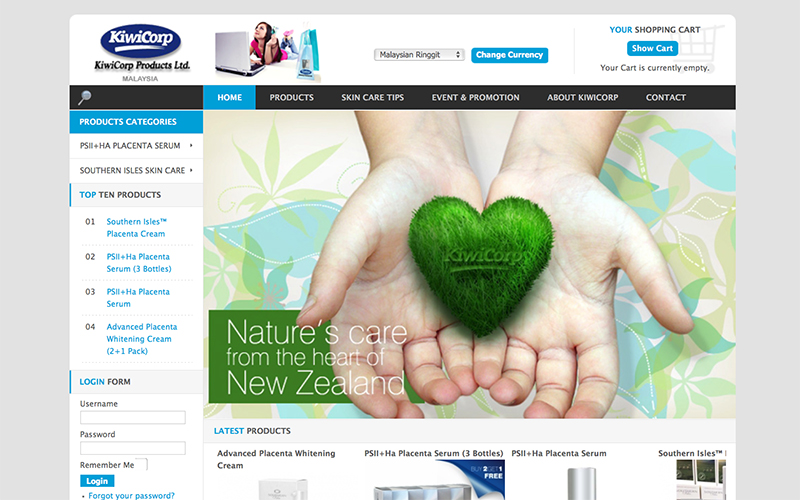This screenshot has width=800, height=500.
Task: Click the KiwiCorp logo in header
Action: pos(141,48)
